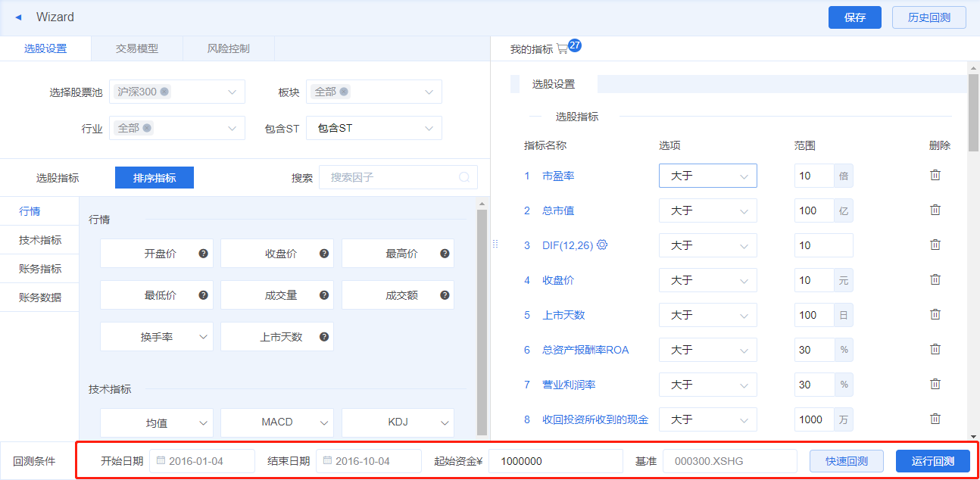Delete the 市盈率 indicator via its trash icon

point(935,175)
